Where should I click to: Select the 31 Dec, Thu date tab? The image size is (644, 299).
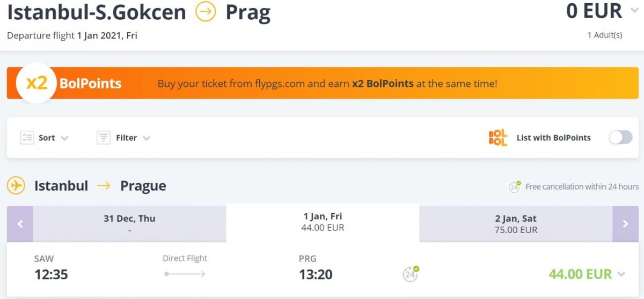point(129,223)
